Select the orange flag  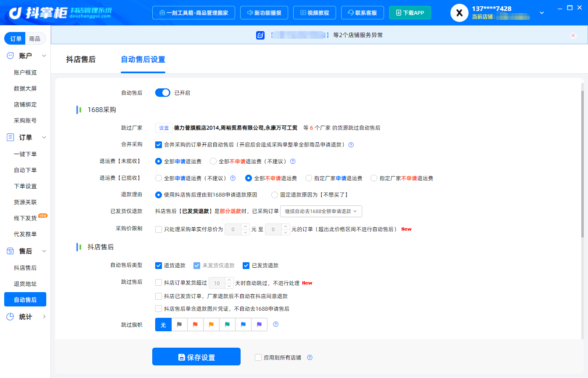212,325
